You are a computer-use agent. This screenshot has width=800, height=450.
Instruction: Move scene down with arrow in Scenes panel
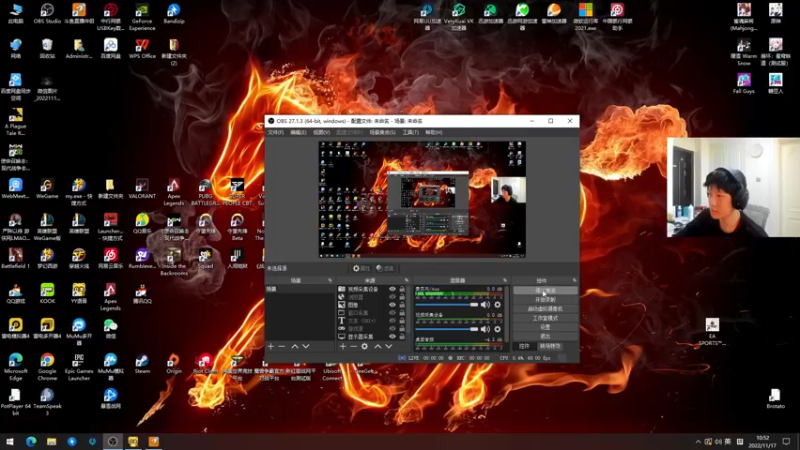point(306,346)
